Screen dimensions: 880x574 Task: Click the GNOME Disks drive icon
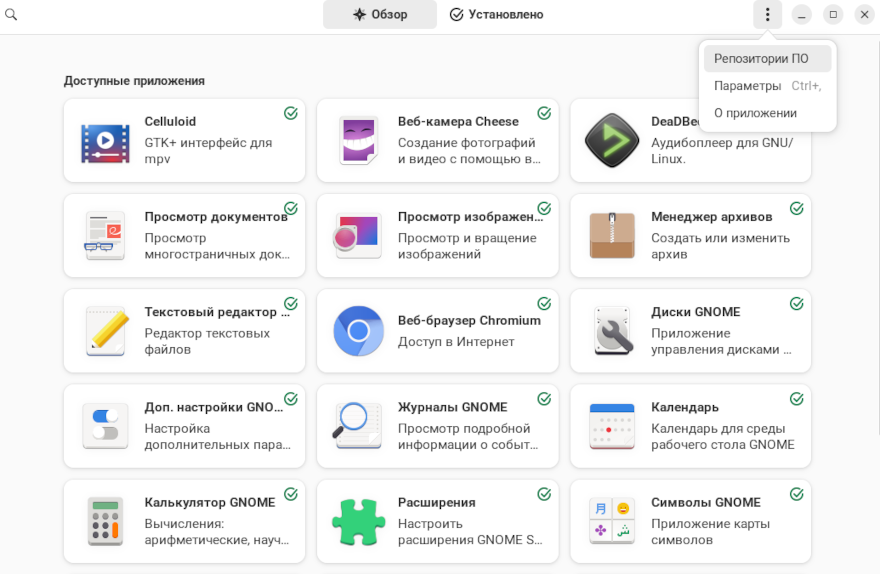(x=611, y=331)
